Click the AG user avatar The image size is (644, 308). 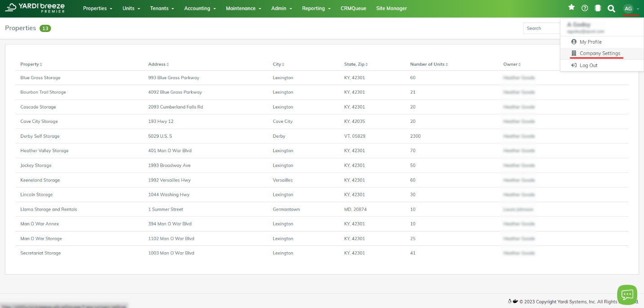(x=628, y=9)
